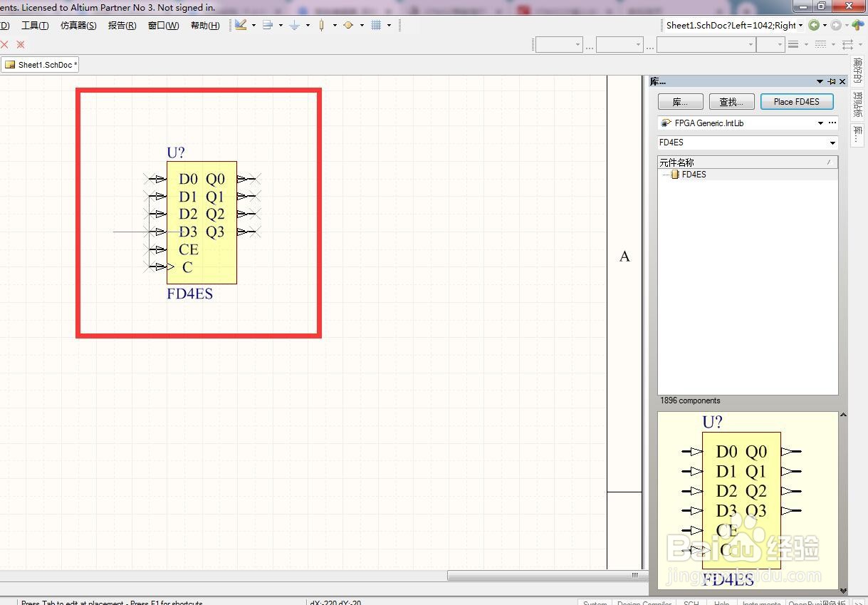Click the Place FD4ES button
This screenshot has height=605, width=868.
tap(797, 102)
